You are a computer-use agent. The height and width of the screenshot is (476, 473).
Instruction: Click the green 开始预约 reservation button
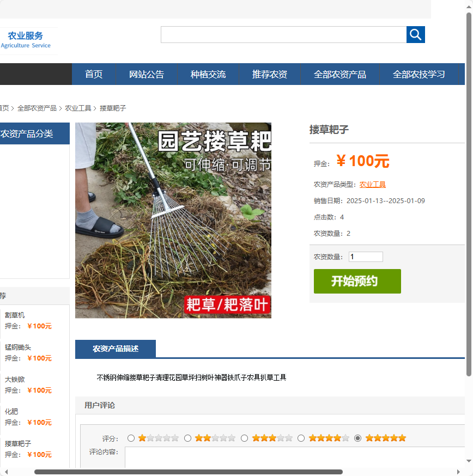point(357,281)
